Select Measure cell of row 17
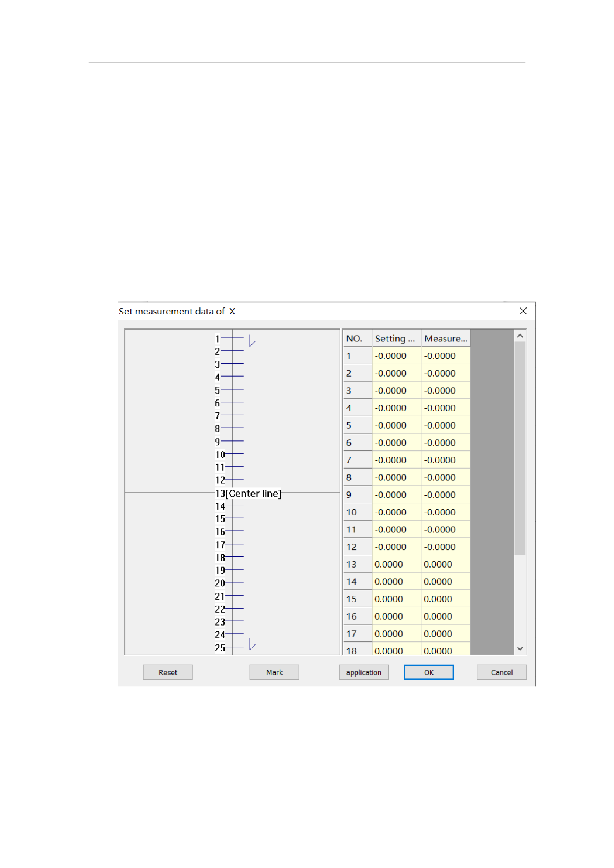The height and width of the screenshot is (868, 614). pyautogui.click(x=445, y=633)
